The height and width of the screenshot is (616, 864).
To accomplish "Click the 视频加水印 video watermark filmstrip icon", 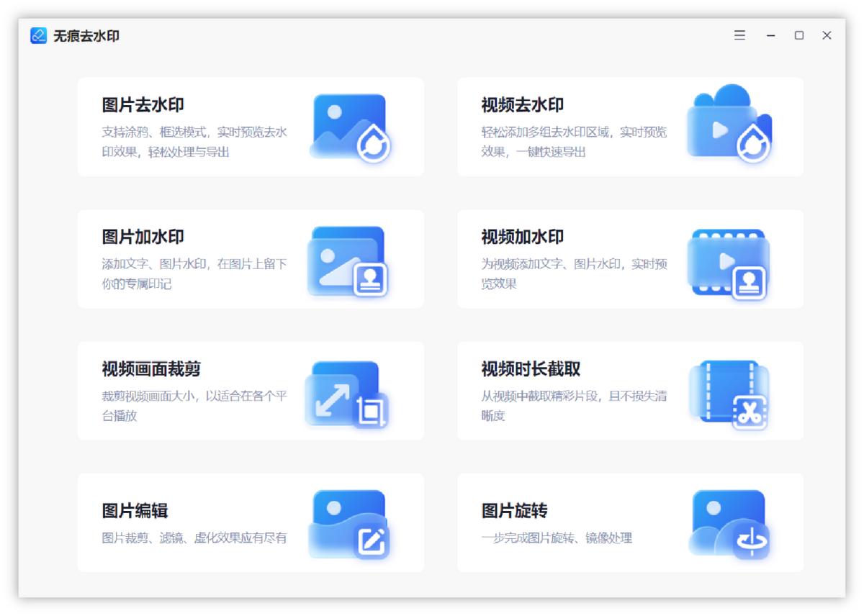I will (728, 259).
